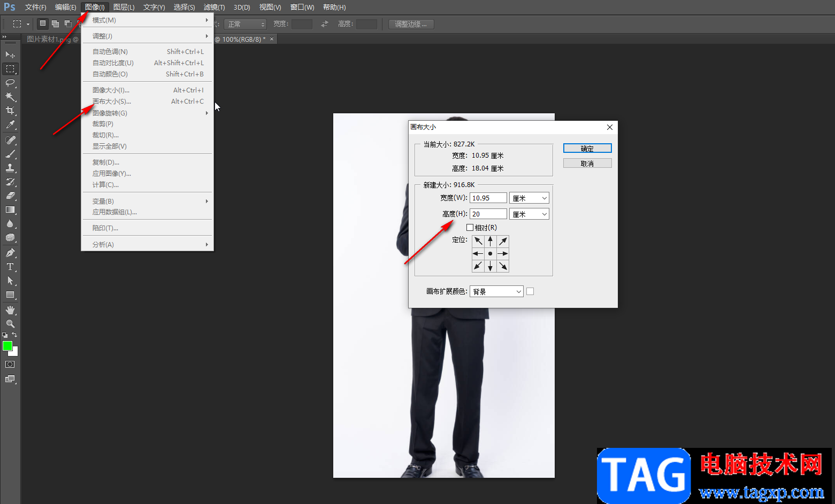Choose 画布大小(S) menu item
The width and height of the screenshot is (835, 504).
click(x=147, y=102)
